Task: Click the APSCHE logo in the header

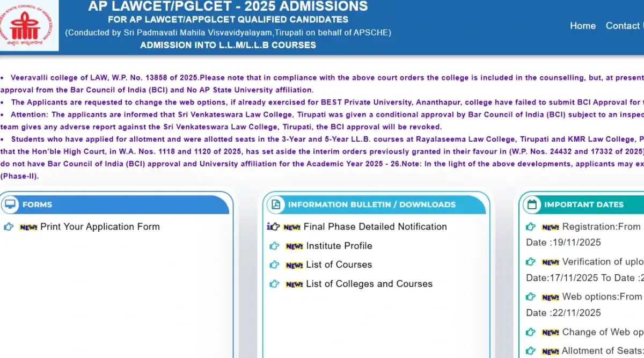Action: tap(28, 25)
